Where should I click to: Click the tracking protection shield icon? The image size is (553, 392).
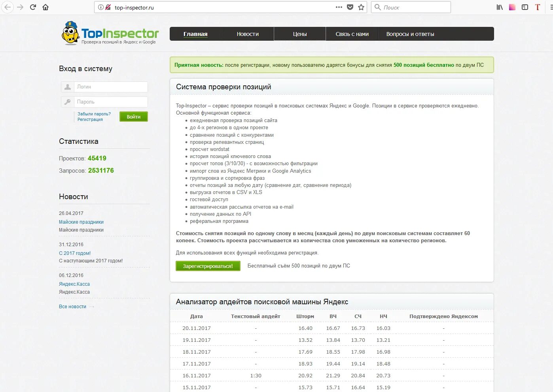point(108,7)
